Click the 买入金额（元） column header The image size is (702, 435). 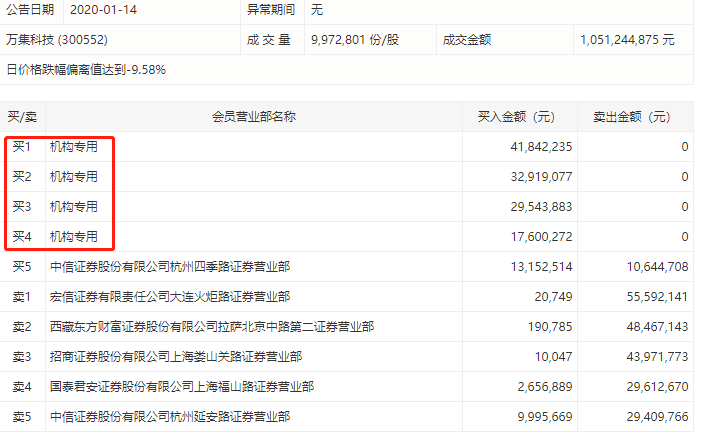(519, 117)
